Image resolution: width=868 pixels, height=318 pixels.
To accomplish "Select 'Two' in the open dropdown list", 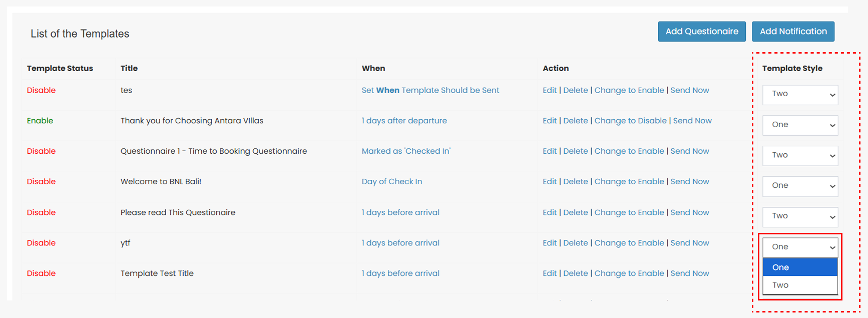I will point(800,285).
